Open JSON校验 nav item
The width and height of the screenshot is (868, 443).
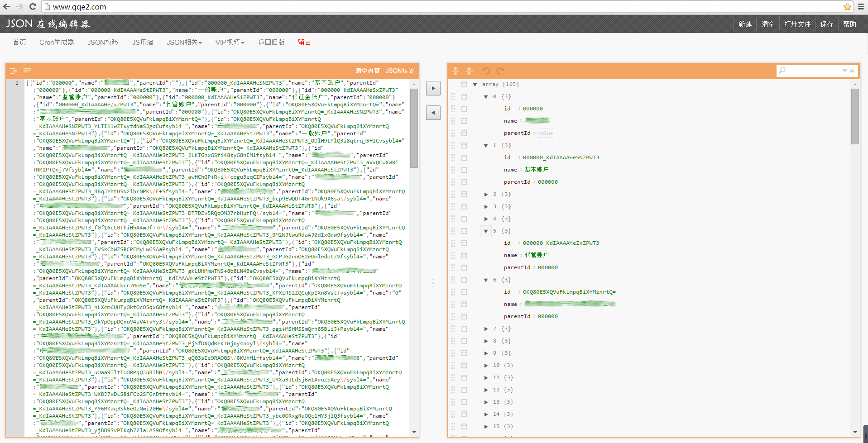(103, 42)
